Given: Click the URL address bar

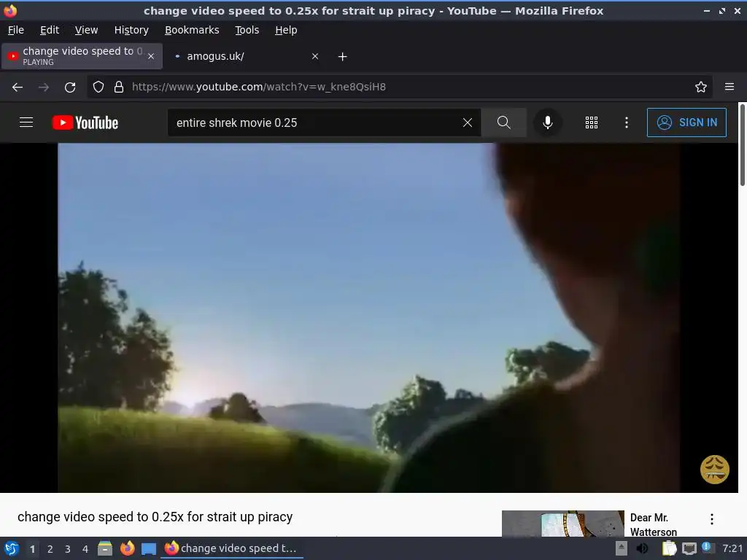Looking at the screenshot, I should [x=400, y=87].
